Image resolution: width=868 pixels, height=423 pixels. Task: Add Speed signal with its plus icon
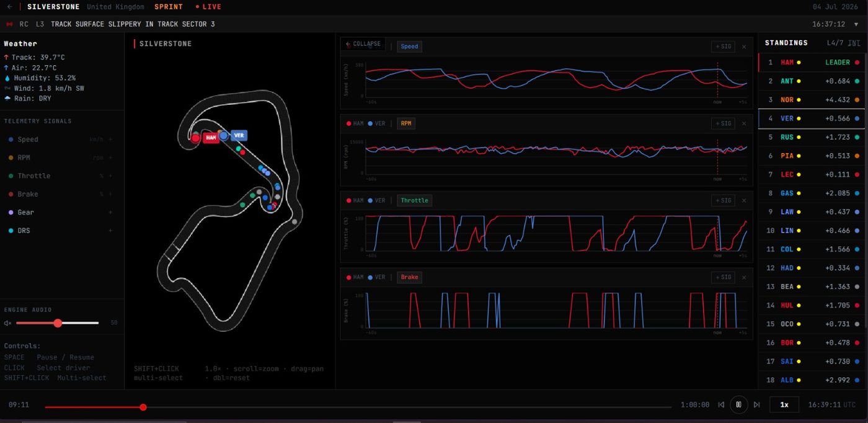point(110,140)
